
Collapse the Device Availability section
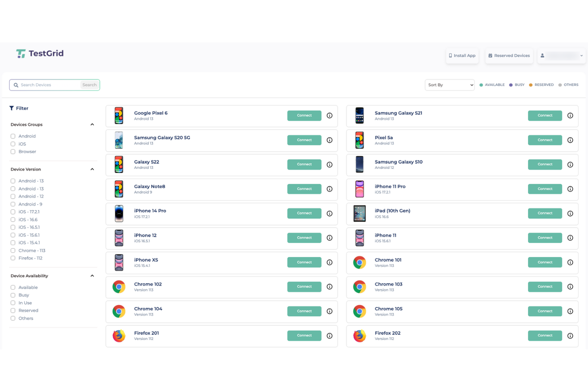(92, 276)
